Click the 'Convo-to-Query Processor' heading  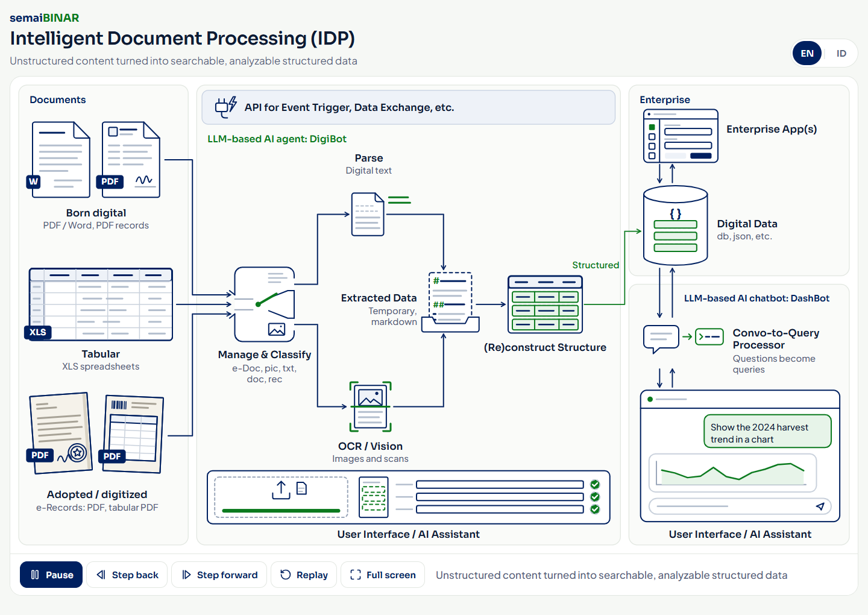pyautogui.click(x=776, y=339)
